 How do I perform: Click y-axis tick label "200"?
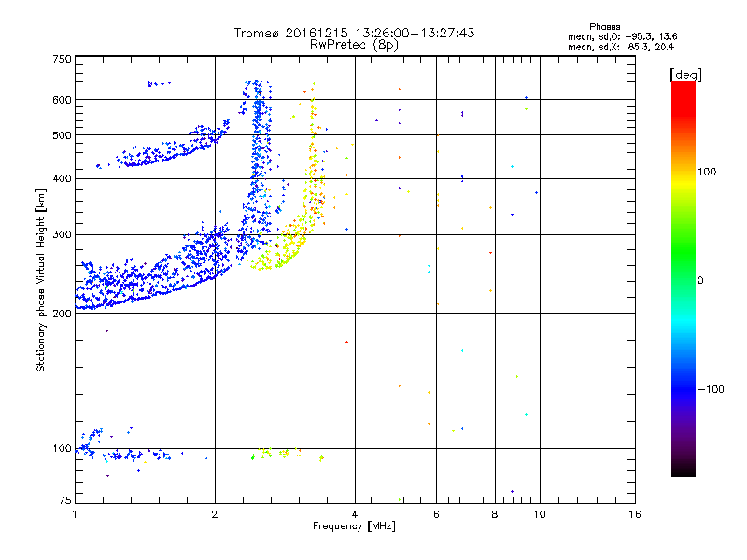point(62,314)
